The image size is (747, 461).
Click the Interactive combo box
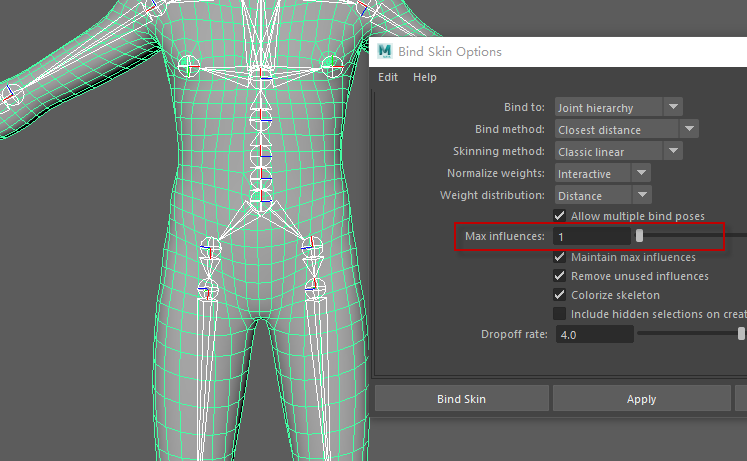click(593, 173)
